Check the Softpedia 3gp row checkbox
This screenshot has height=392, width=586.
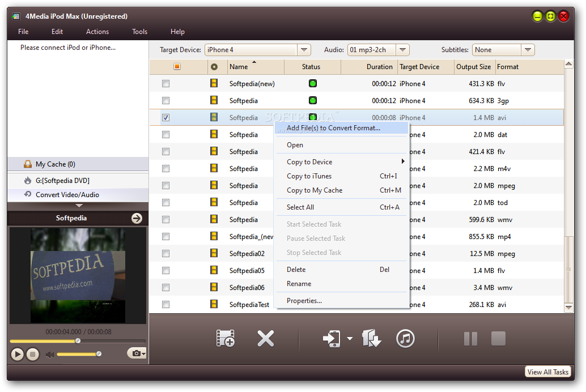pos(165,100)
